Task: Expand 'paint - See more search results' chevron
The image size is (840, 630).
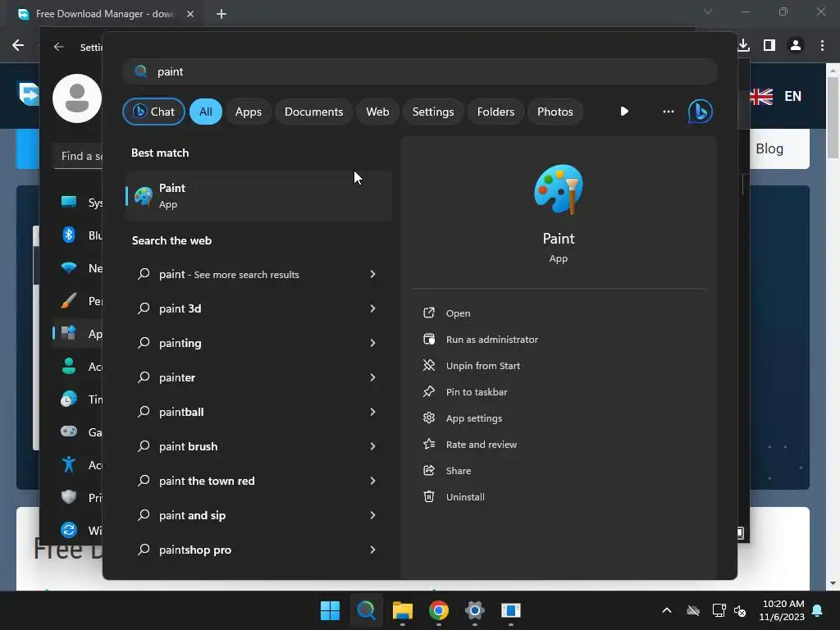Action: click(x=372, y=274)
